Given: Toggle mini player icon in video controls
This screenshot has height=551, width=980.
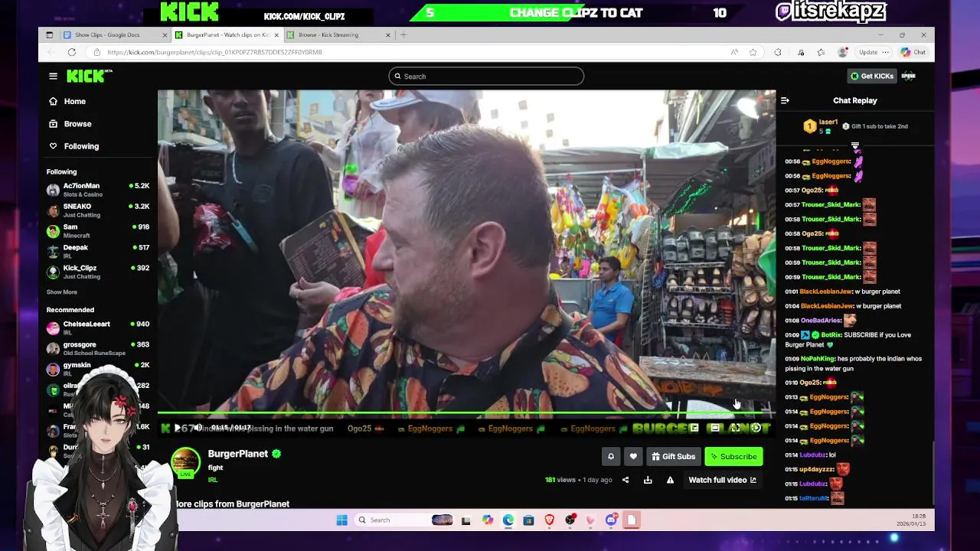Looking at the screenshot, I should 694,429.
